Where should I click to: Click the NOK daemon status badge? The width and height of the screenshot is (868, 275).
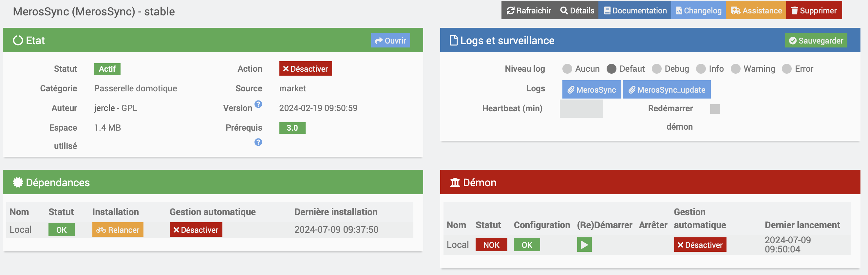[491, 245]
